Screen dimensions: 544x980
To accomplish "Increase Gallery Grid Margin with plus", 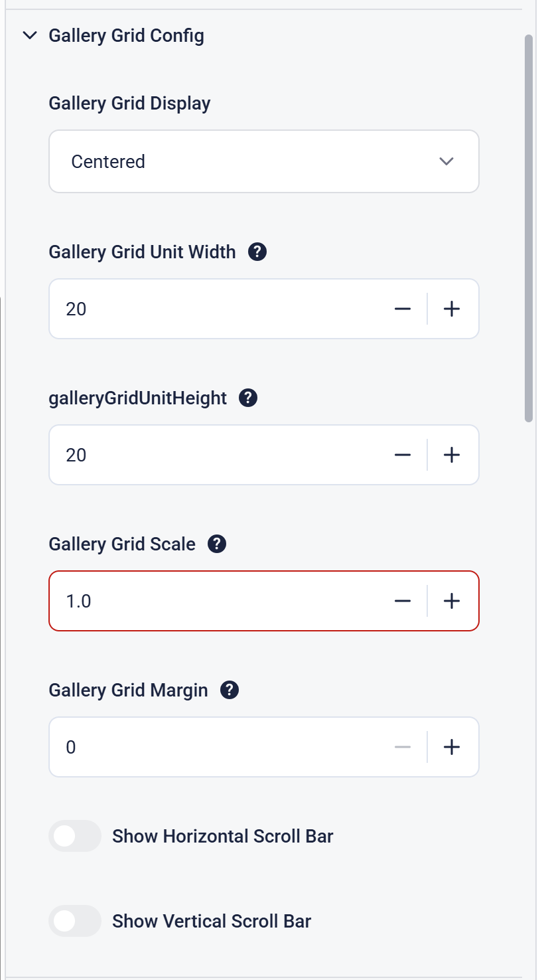I will point(452,747).
